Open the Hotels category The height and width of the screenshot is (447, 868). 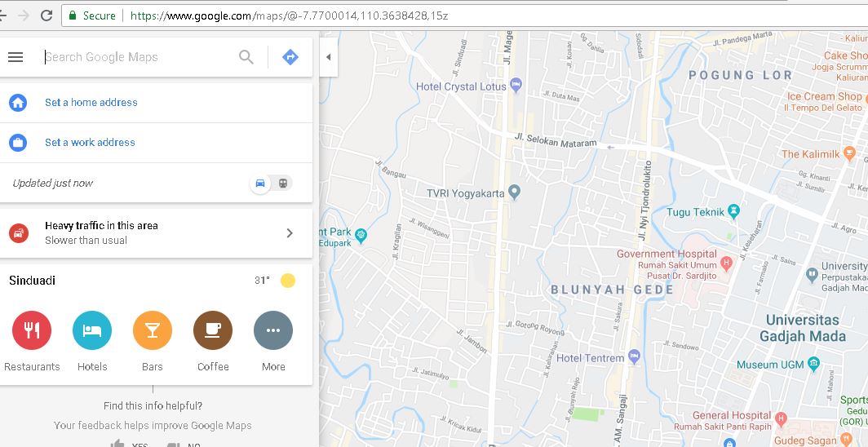pyautogui.click(x=92, y=330)
